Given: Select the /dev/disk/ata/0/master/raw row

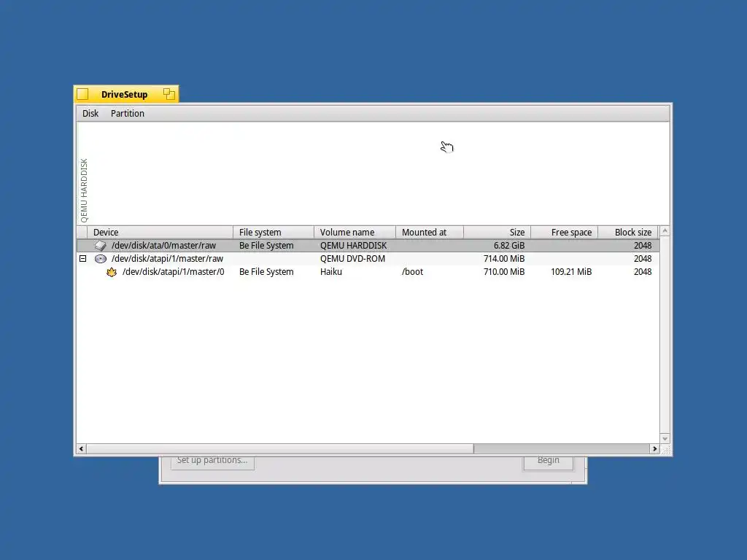Looking at the screenshot, I should click(368, 246).
